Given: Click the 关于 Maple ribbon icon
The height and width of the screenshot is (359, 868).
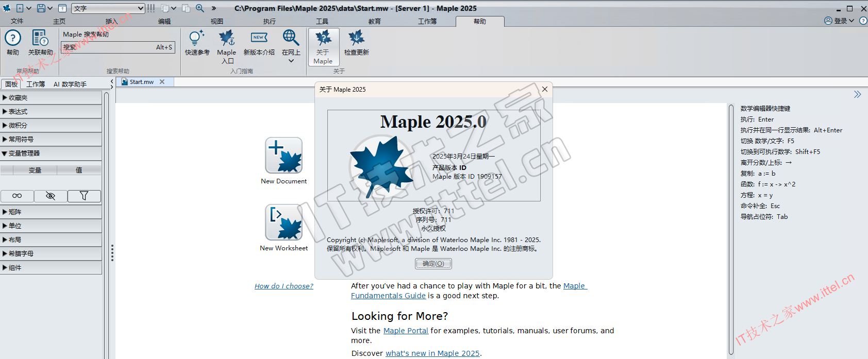Looking at the screenshot, I should [324, 47].
